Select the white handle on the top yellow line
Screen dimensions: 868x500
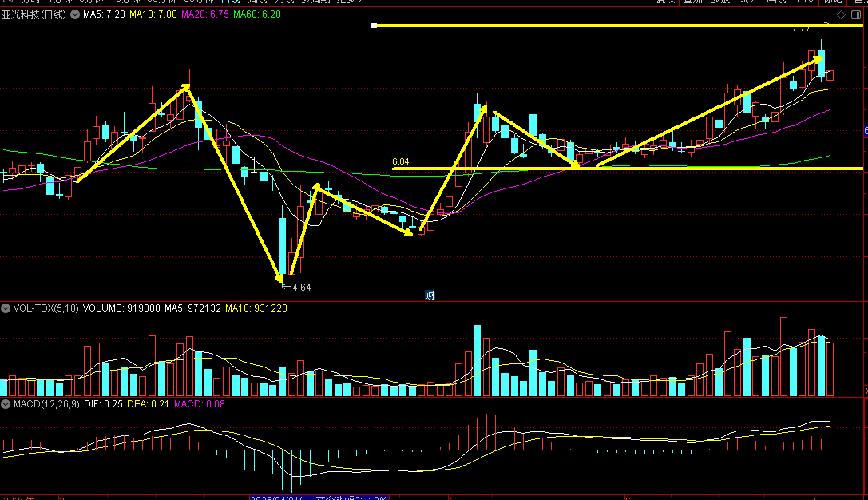375,26
